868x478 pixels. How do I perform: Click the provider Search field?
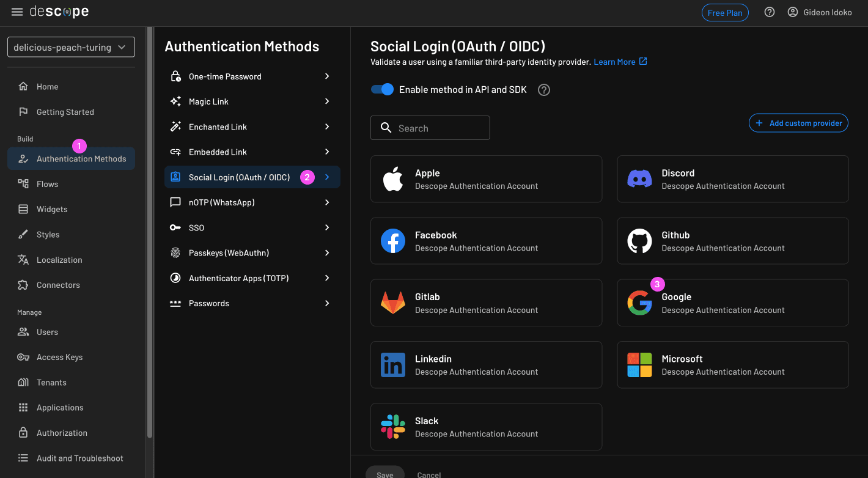point(430,128)
